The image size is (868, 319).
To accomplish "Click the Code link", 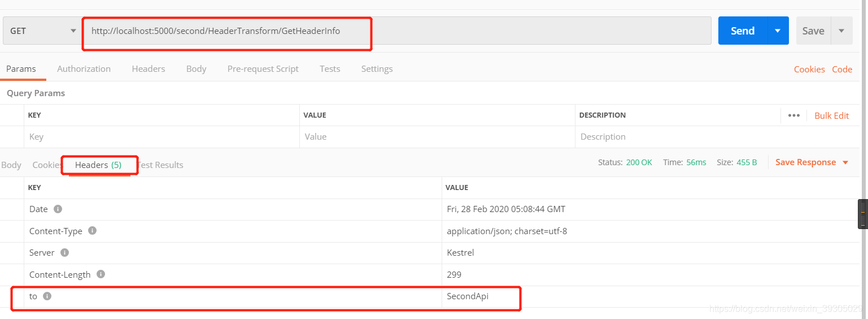I will tap(841, 70).
